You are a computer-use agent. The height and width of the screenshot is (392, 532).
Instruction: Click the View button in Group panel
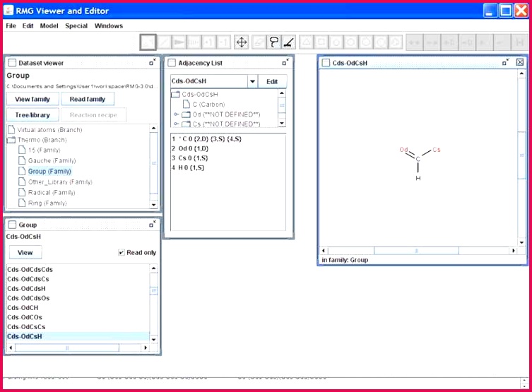tap(25, 252)
